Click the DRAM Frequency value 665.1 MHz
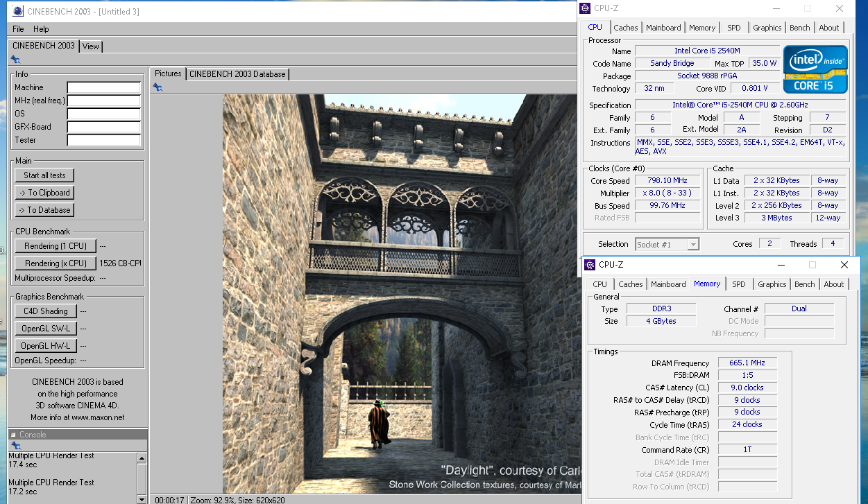The height and width of the screenshot is (504, 868). pyautogui.click(x=747, y=363)
